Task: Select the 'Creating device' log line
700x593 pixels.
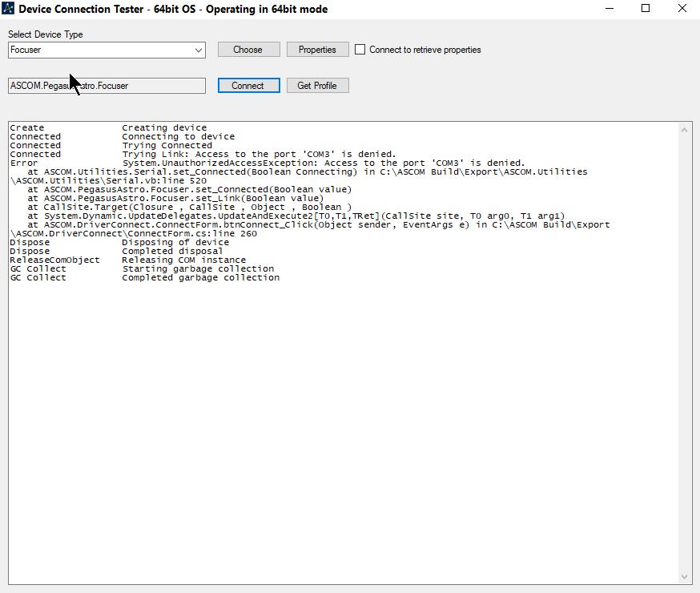Action: pyautogui.click(x=164, y=127)
